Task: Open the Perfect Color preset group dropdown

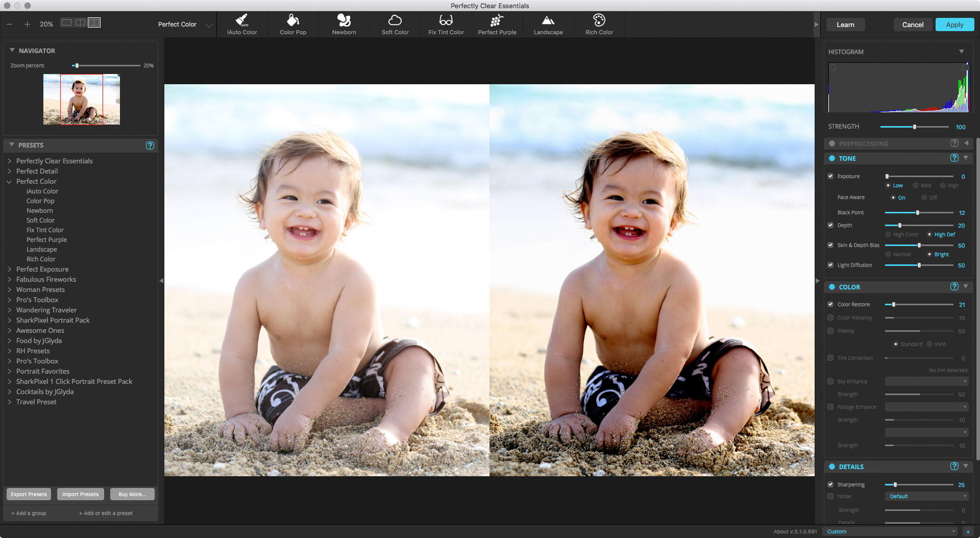Action: pyautogui.click(x=209, y=25)
